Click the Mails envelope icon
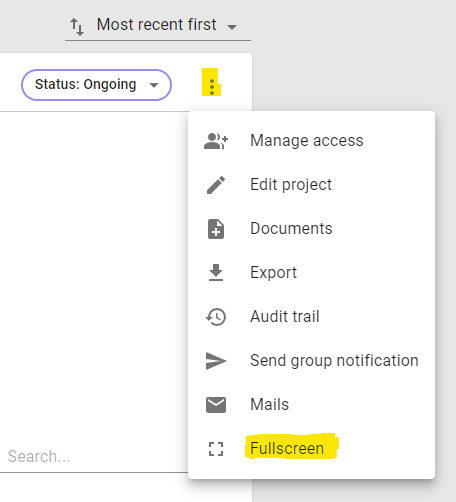This screenshot has width=456, height=502. [x=216, y=405]
